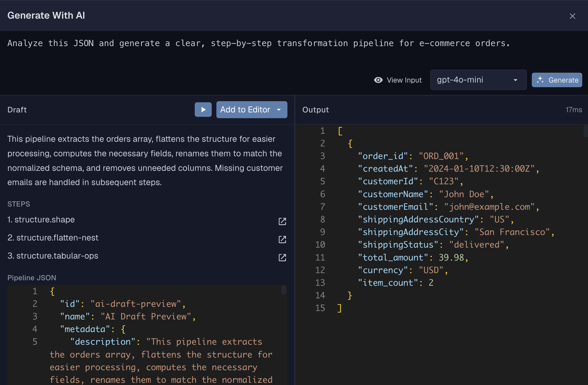
Task: Open the gpt-4o-mini model dropdown
Action: [478, 80]
